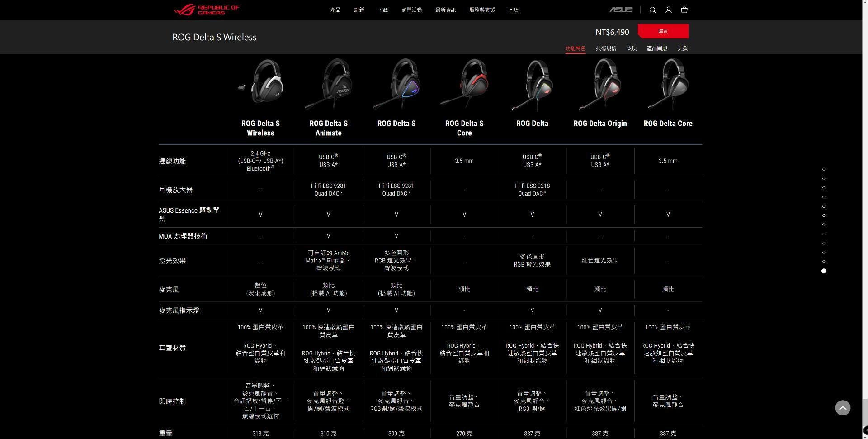
Task: Select the first section dot on right edge
Action: pyautogui.click(x=824, y=169)
